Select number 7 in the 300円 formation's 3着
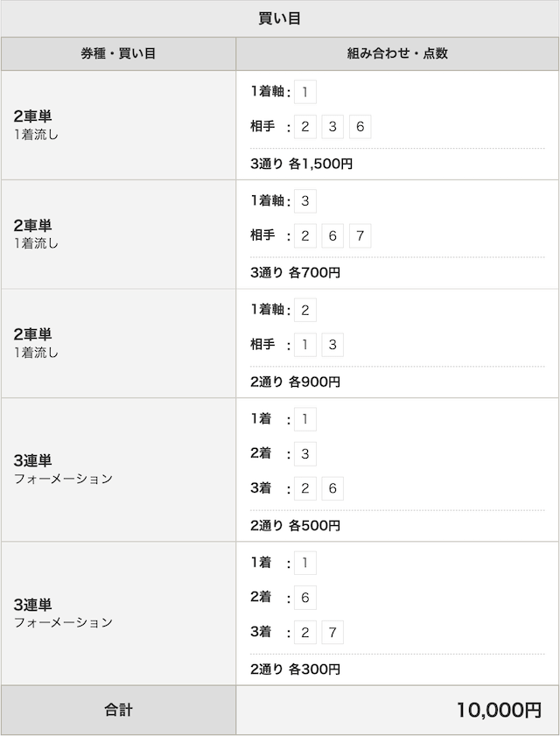 [332, 632]
